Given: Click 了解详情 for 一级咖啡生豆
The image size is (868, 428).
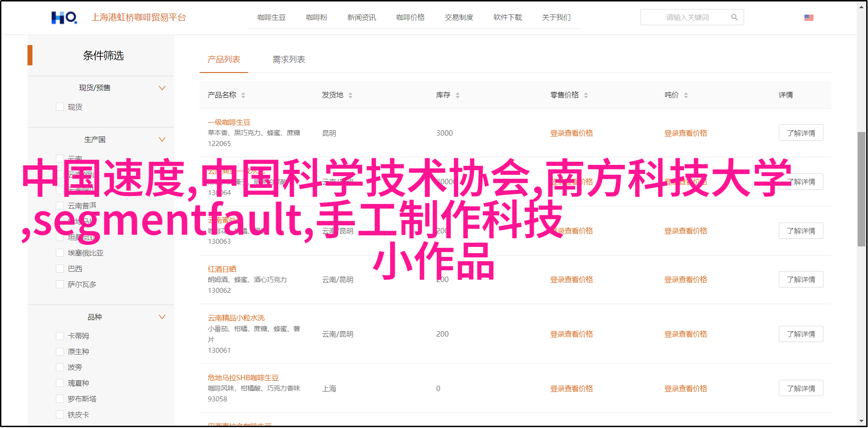Looking at the screenshot, I should [801, 133].
